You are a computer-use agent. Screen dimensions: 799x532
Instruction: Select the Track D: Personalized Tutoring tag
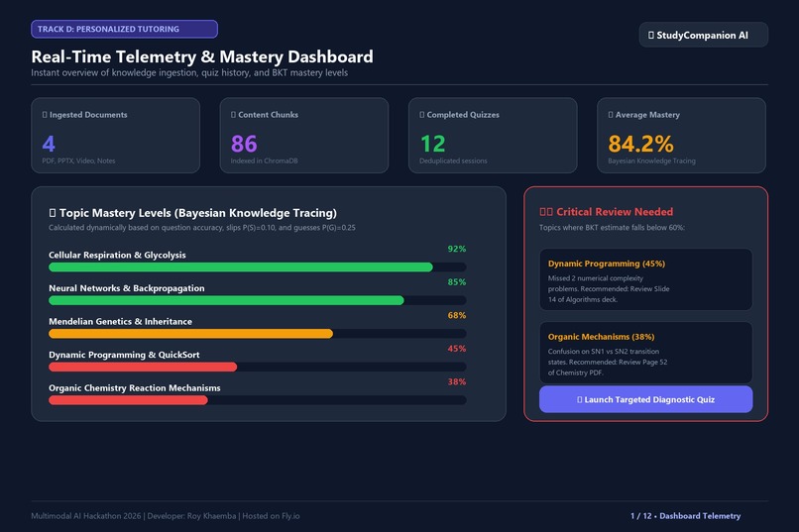124,29
